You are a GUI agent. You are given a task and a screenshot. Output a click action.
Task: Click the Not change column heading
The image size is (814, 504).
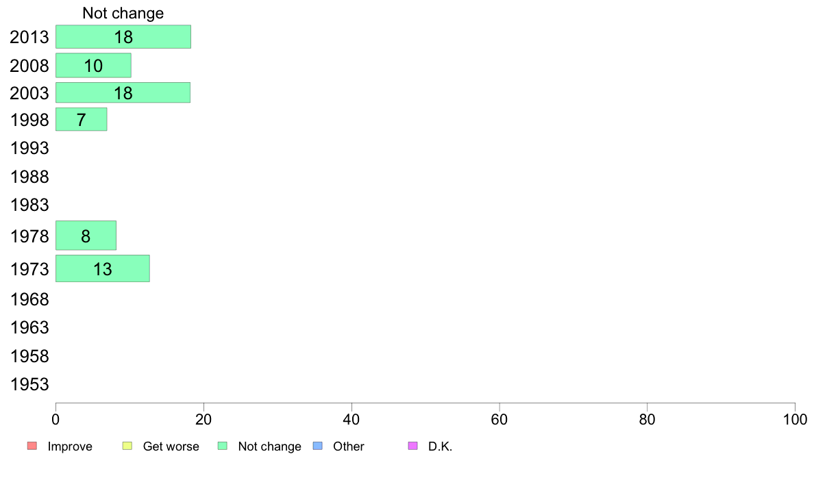point(123,13)
